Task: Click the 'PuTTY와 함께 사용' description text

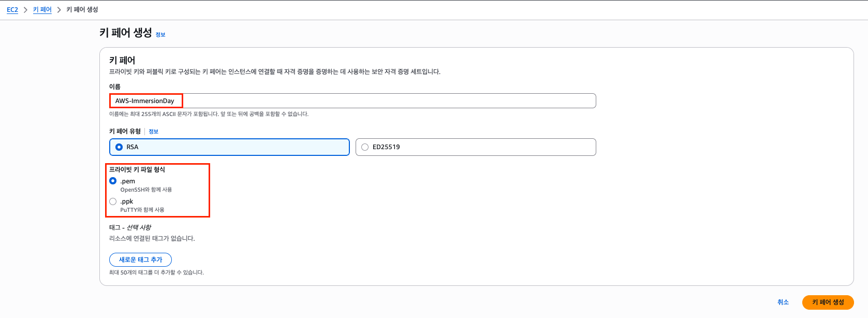Action: [142, 210]
